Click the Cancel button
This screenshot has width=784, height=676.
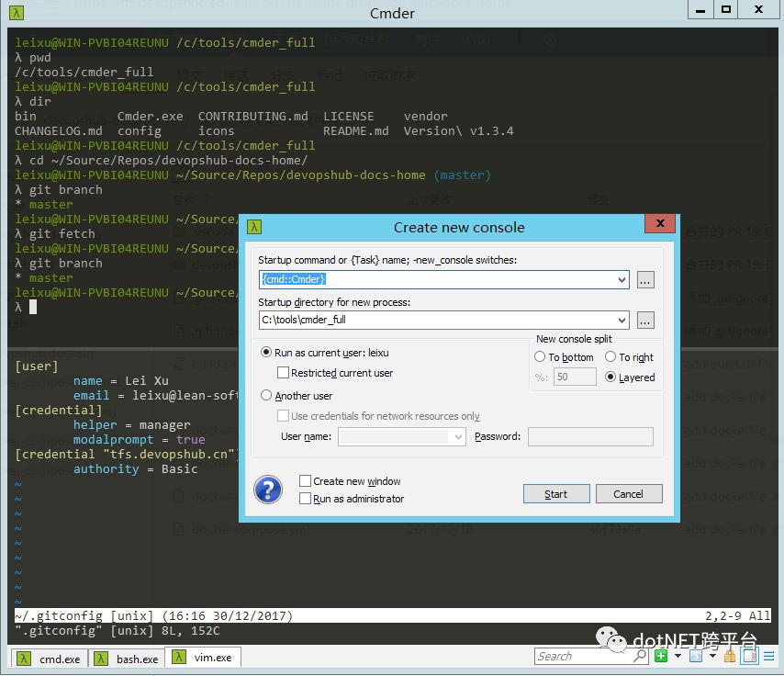(x=629, y=494)
